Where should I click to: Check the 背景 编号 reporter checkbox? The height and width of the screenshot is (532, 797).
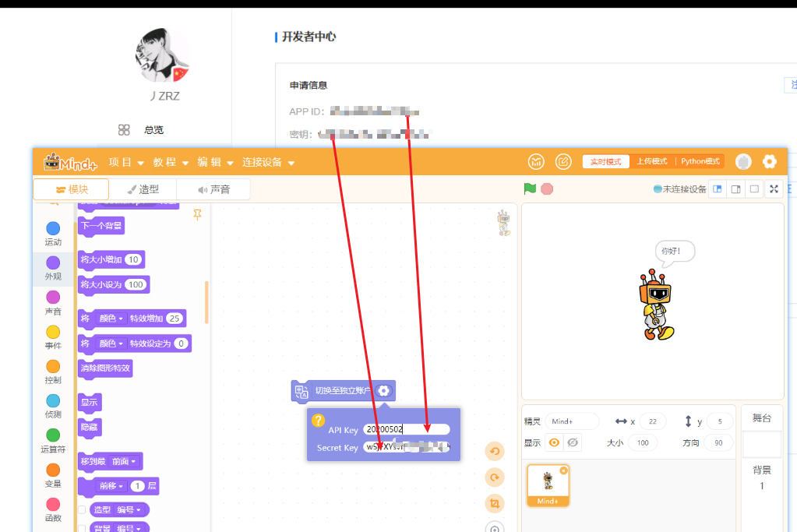tap(82, 528)
